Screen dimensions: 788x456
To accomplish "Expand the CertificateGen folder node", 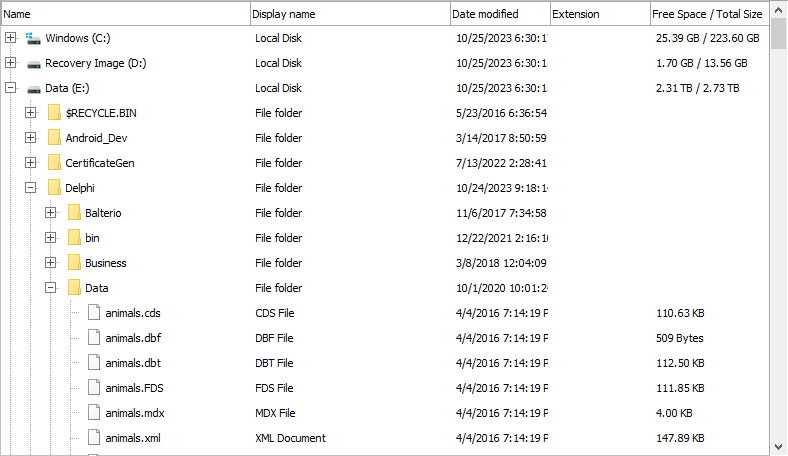I will pyautogui.click(x=31, y=163).
